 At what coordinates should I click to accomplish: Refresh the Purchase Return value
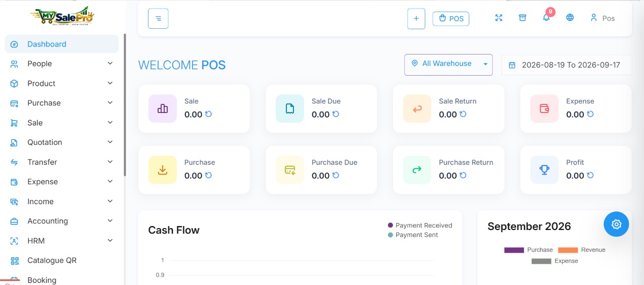coord(463,176)
